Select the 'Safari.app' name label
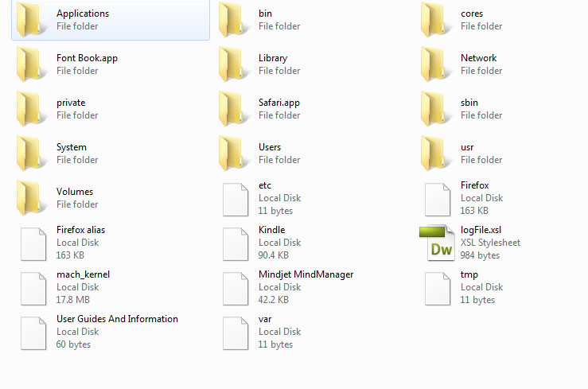This screenshot has width=588, height=389. click(279, 103)
